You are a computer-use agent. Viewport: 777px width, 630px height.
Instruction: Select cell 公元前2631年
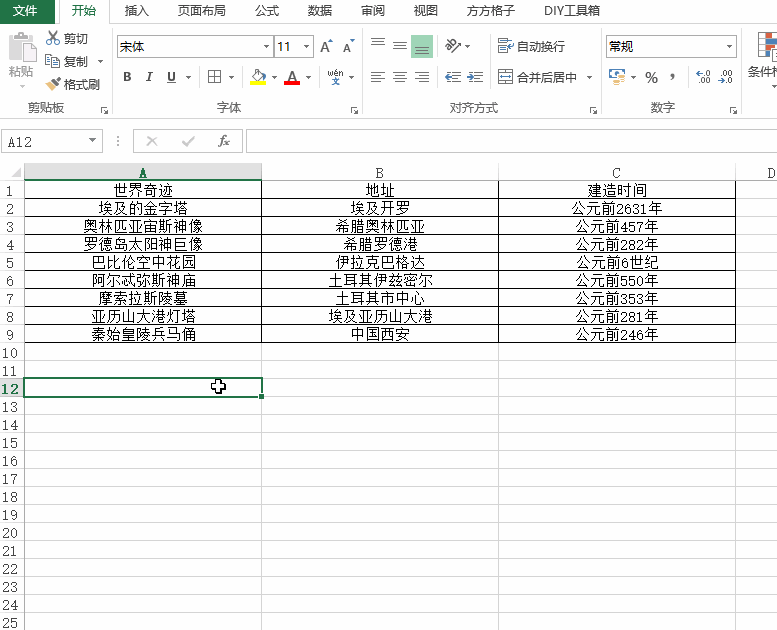point(616,208)
